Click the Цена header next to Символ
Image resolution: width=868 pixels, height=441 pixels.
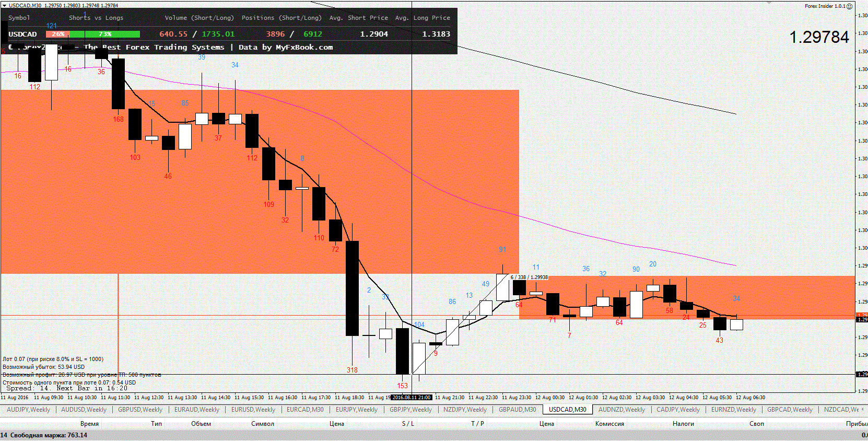(x=337, y=424)
